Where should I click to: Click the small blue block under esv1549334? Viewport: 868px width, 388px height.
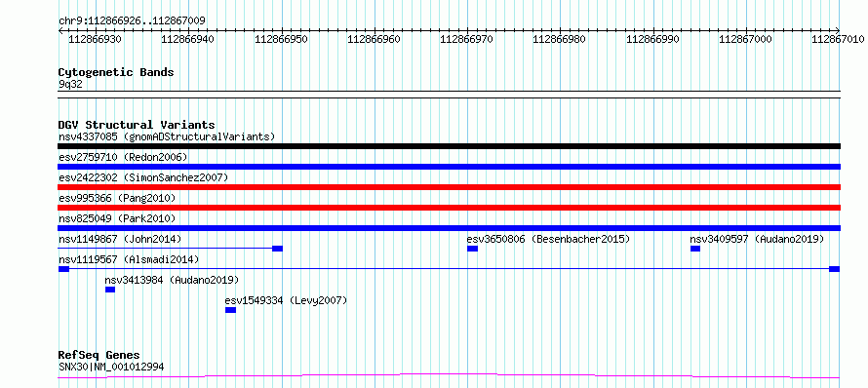pyautogui.click(x=230, y=310)
